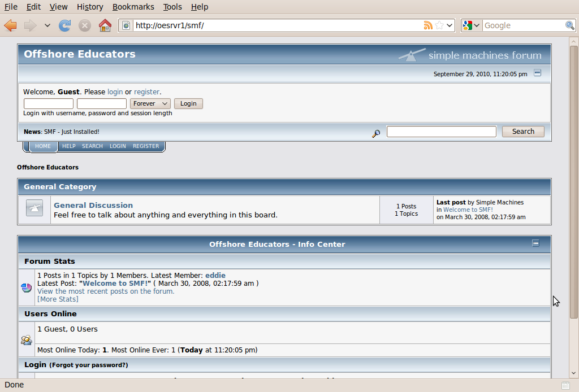Viewport: 579px width, 392px height.
Task: Open the bold Welcome to SMF! latest post
Action: [116, 283]
